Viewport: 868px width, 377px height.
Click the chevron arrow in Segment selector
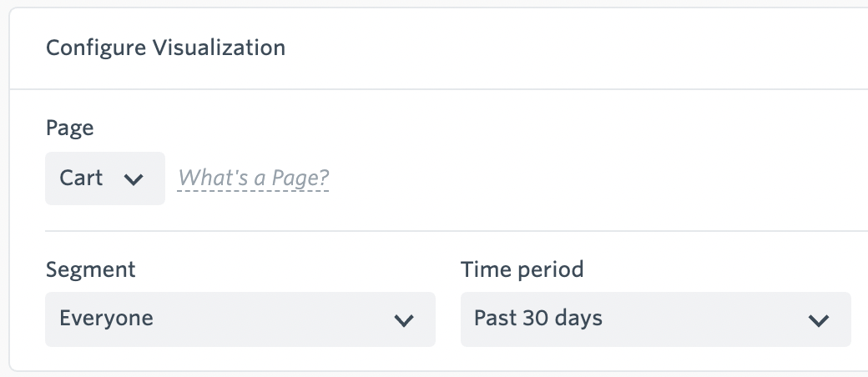coord(404,319)
